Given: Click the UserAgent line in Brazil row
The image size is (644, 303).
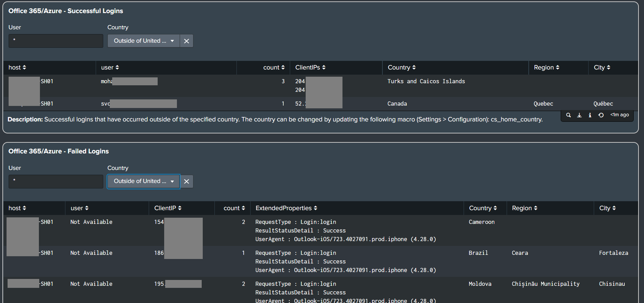Looking at the screenshot, I should coord(346,270).
